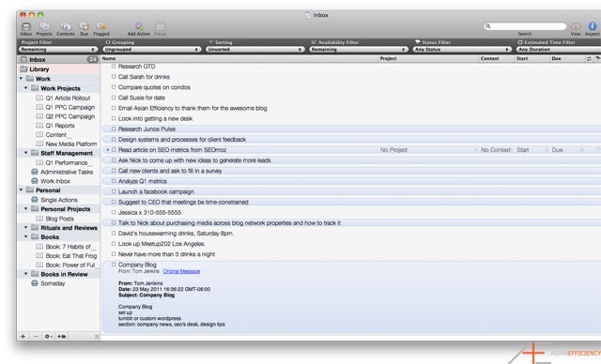
Task: Open Single Actions list under Personal
Action: click(x=59, y=200)
